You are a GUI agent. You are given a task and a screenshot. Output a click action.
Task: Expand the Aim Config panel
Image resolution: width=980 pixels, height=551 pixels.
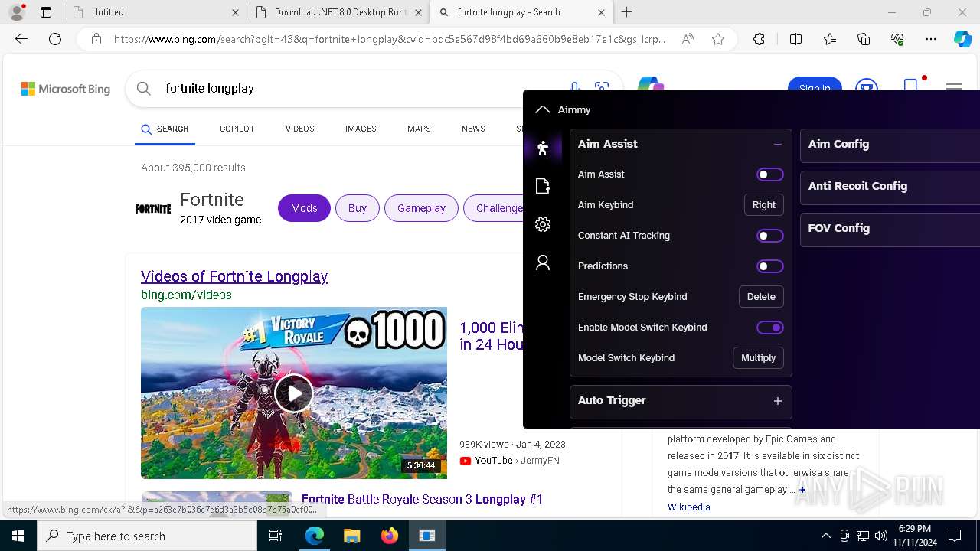[x=890, y=144]
